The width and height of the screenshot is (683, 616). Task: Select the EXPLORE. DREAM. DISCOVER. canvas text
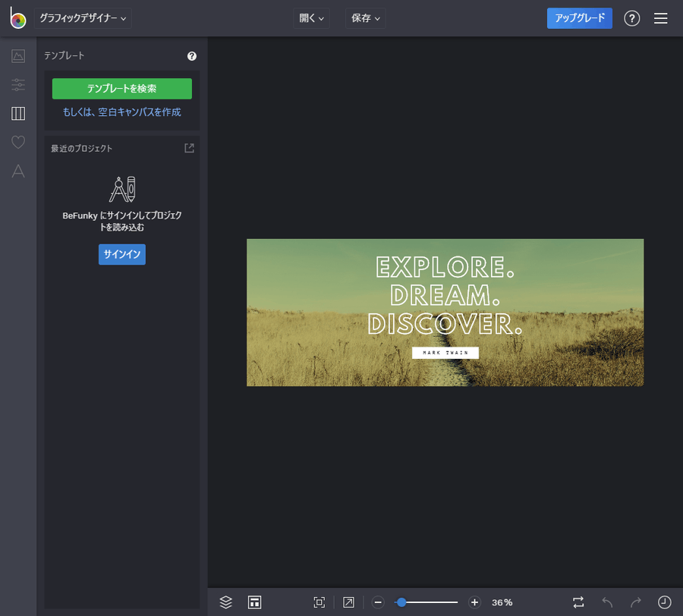[x=445, y=296]
